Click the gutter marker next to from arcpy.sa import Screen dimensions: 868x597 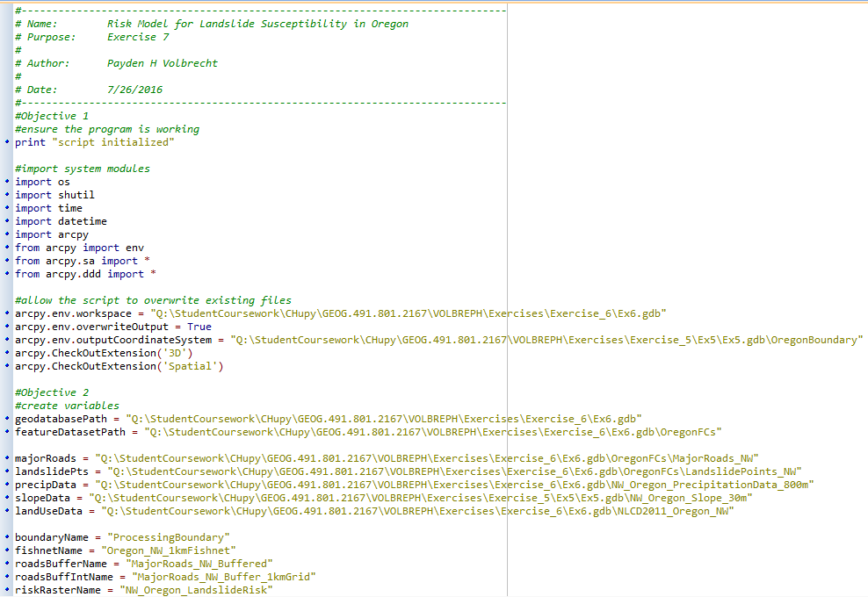[x=6, y=261]
